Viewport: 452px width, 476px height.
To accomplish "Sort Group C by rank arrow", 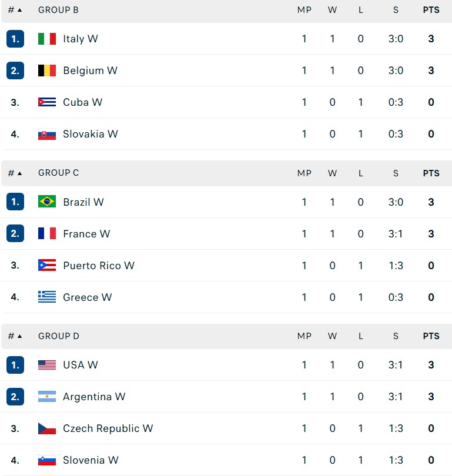I will click(20, 173).
